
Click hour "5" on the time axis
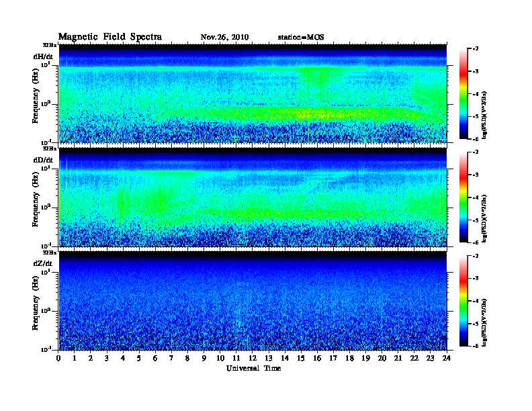coord(139,358)
